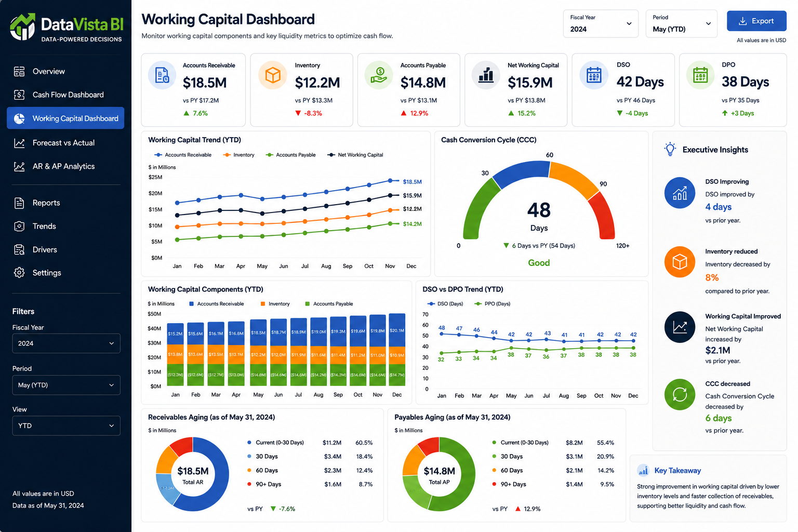Click the Executive Insights lightbulb icon
Viewport: 798px width, 532px height.
670,149
